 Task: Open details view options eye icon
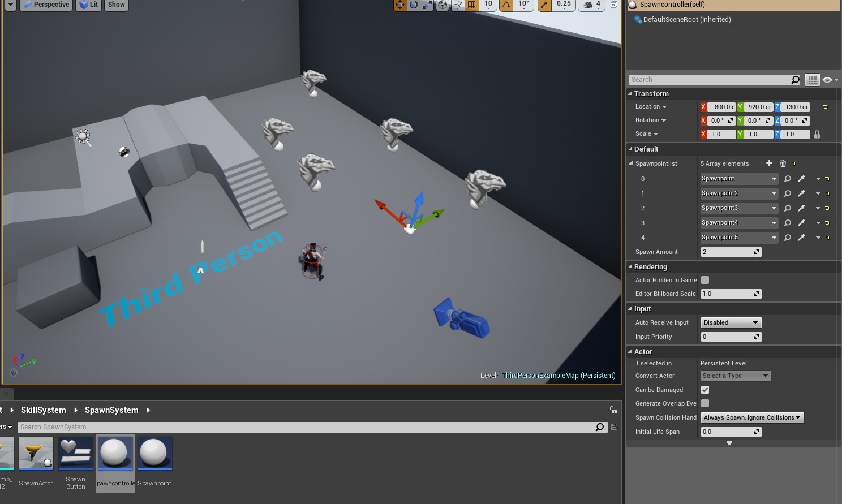tap(830, 80)
